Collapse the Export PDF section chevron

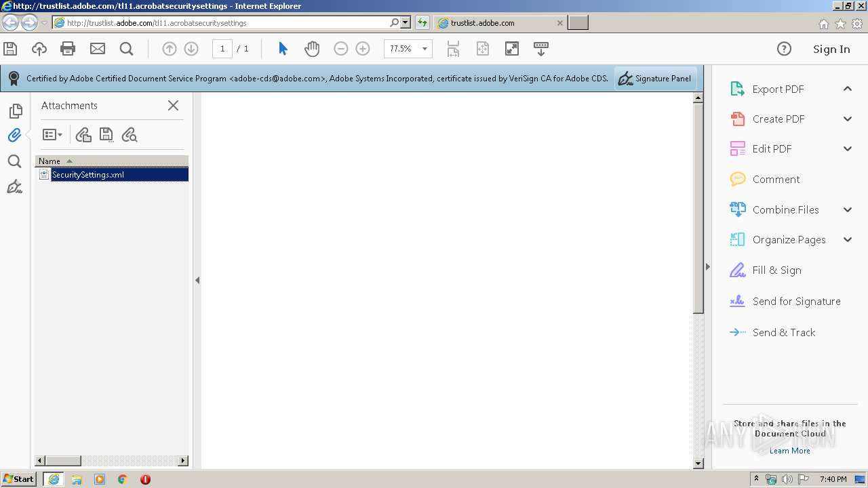point(848,89)
